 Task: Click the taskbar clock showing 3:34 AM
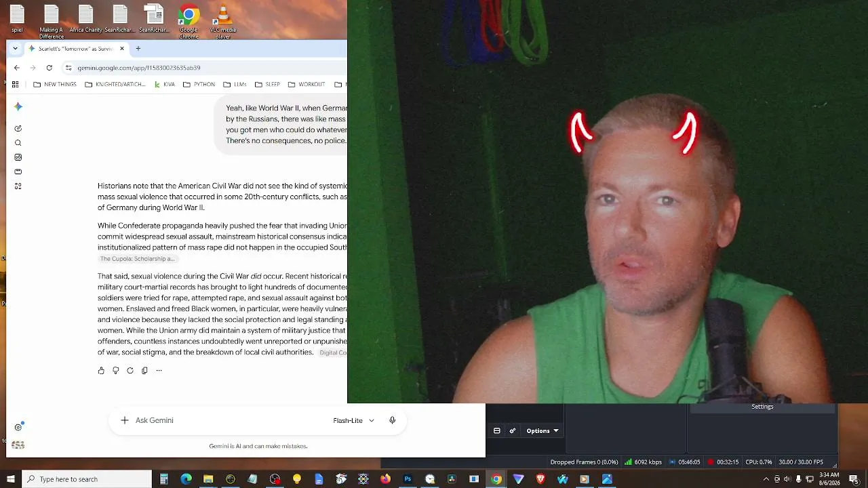(829, 479)
